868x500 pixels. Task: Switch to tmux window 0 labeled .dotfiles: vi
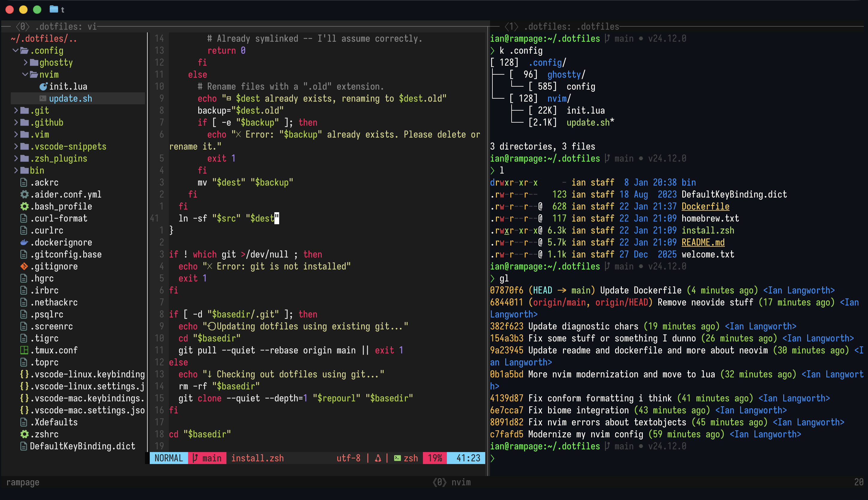pos(65,26)
